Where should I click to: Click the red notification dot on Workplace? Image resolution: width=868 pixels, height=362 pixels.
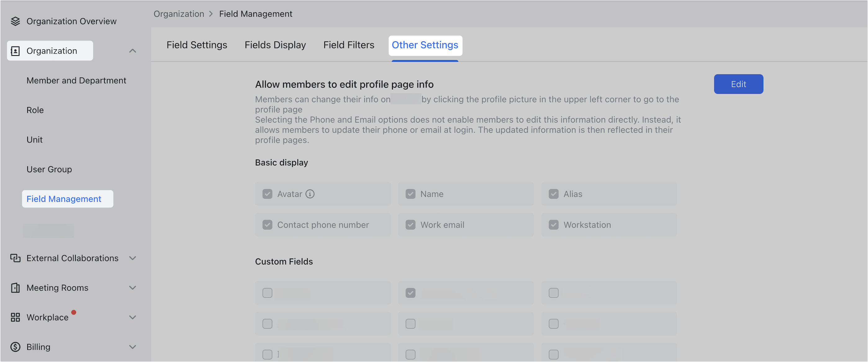click(x=75, y=312)
